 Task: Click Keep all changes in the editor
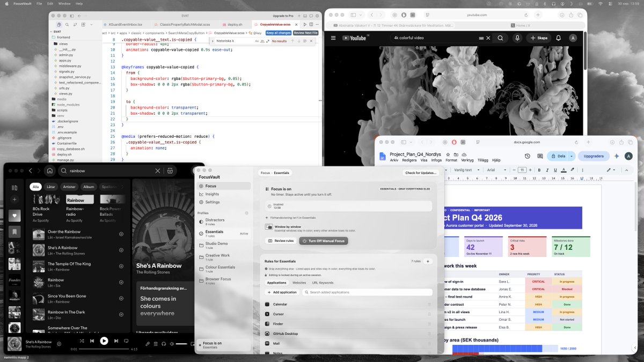279,33
